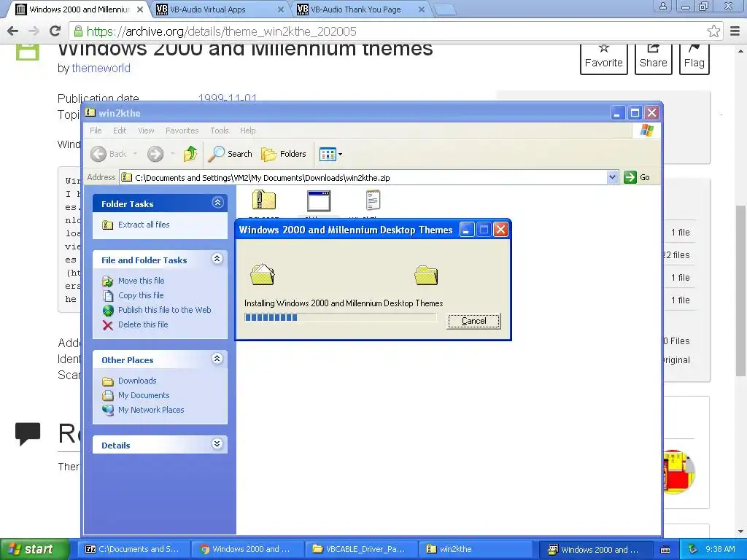Switch to VB-Audio Thank You Page tab

(x=360, y=9)
